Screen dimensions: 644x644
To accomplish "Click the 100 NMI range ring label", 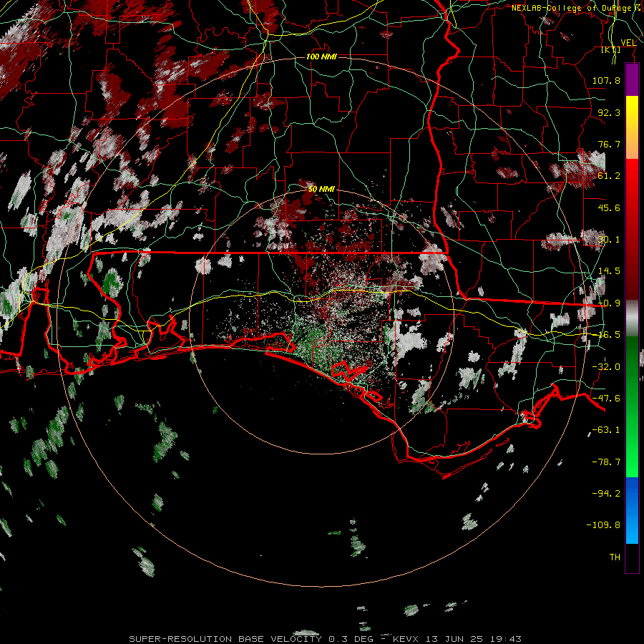I will point(321,57).
